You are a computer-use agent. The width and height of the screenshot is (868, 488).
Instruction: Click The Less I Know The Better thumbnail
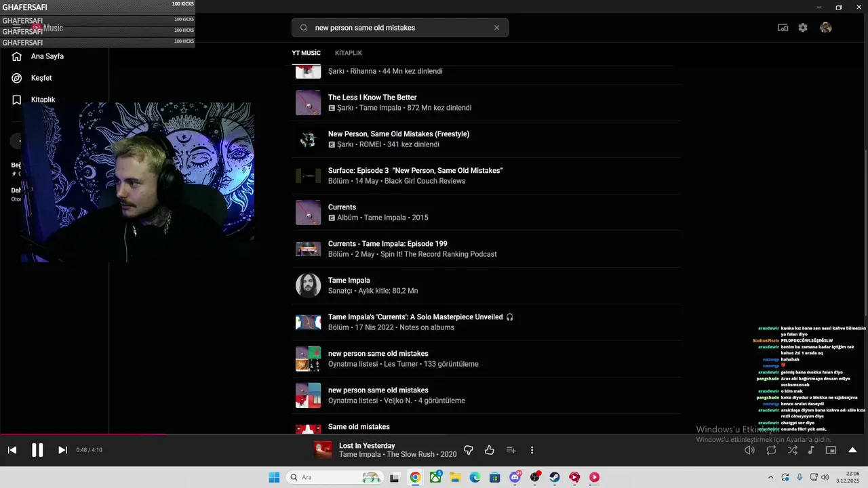pyautogui.click(x=308, y=102)
